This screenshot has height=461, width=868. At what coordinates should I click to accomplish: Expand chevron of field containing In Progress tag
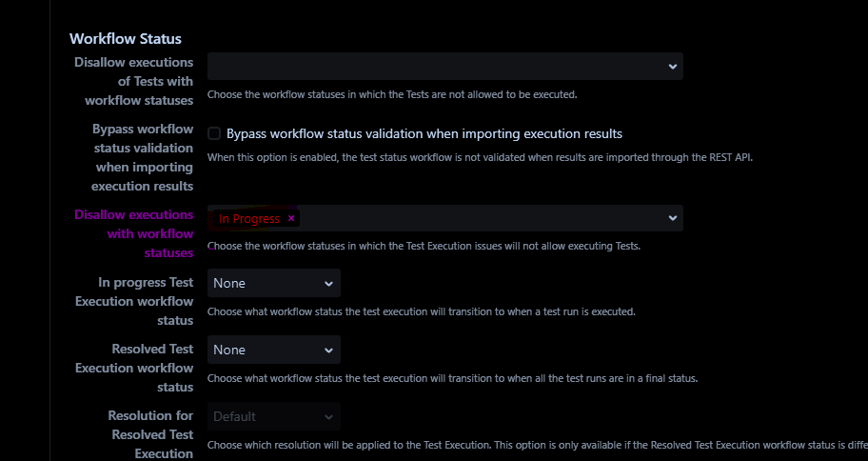[672, 219]
